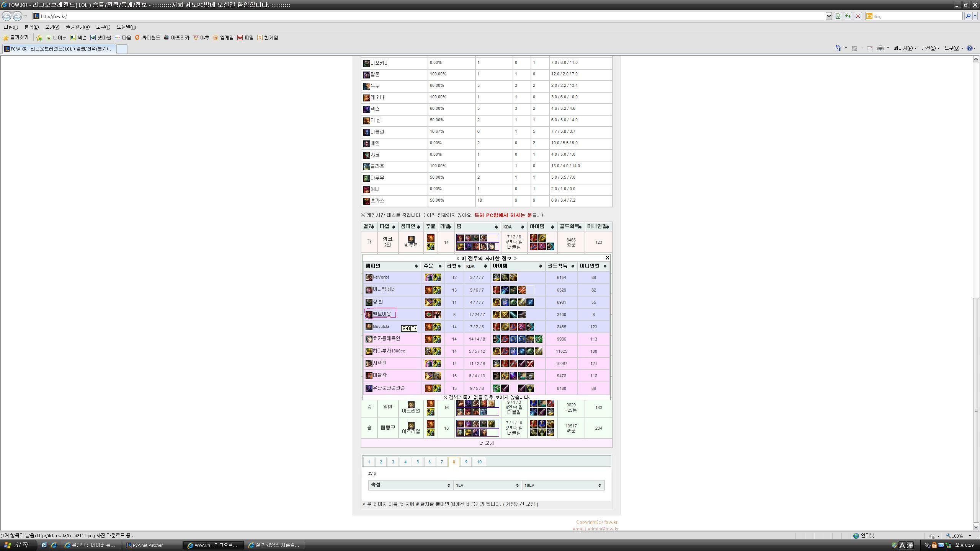Click the first item icon in 사색펜 row
Screen dimensions: 980x551
(x=496, y=364)
